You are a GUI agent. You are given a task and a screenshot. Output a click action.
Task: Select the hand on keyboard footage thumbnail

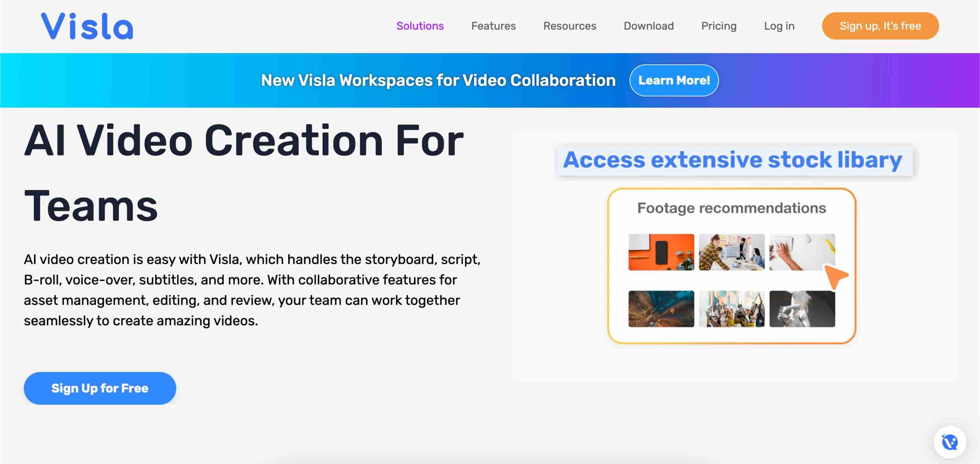point(802,252)
